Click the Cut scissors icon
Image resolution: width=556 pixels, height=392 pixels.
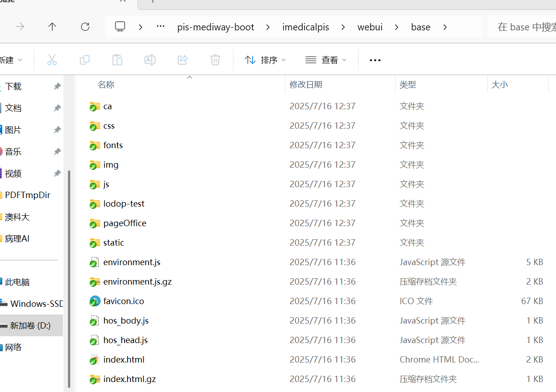[52, 60]
